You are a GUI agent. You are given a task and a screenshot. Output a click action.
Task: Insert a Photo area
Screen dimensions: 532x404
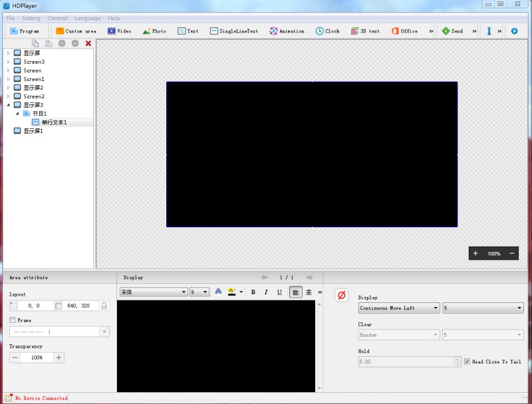(x=154, y=31)
